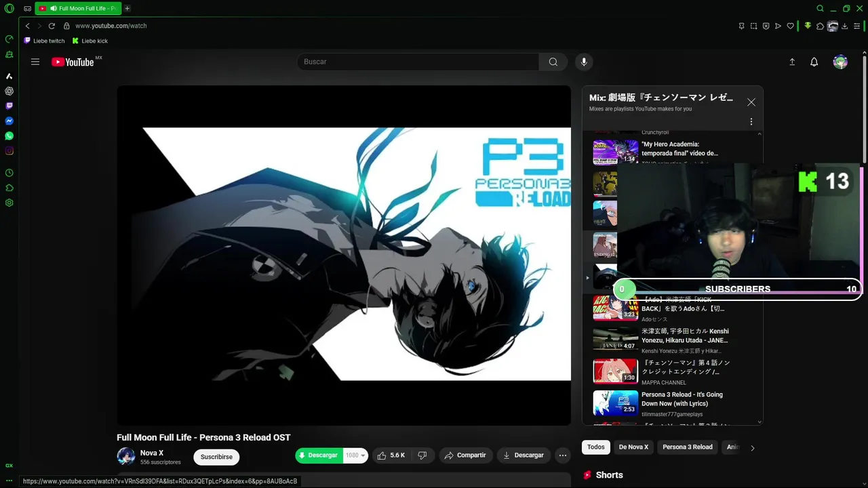868x488 pixels.
Task: Click the Suscribirse button
Action: click(216, 457)
